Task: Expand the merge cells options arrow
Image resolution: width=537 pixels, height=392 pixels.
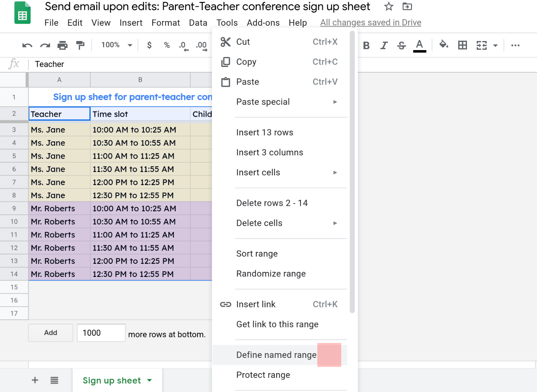Action: click(x=495, y=46)
